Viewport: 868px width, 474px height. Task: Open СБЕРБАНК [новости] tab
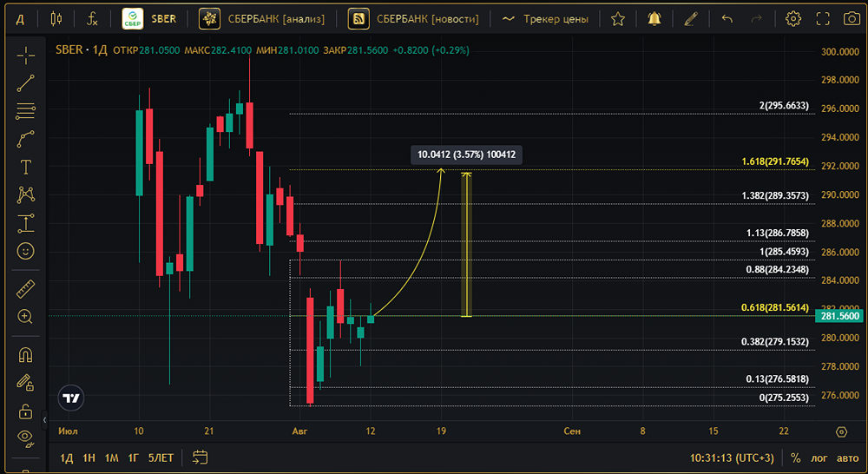tap(414, 19)
